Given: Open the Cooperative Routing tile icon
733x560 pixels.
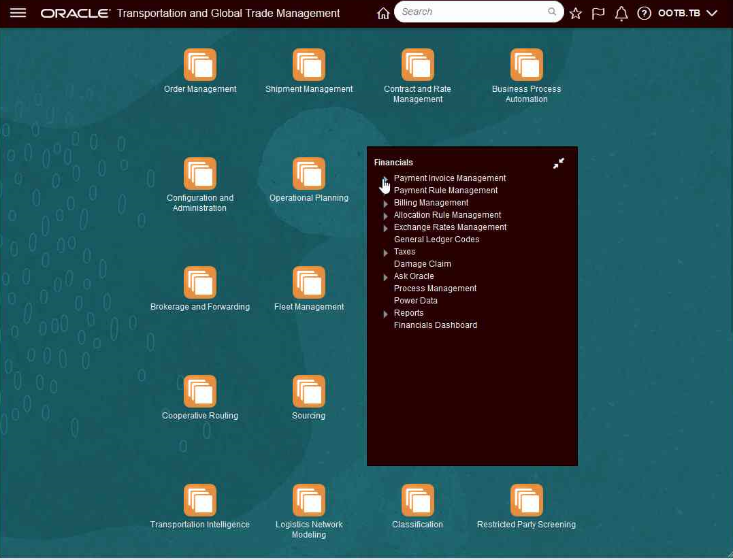Looking at the screenshot, I should click(x=200, y=391).
